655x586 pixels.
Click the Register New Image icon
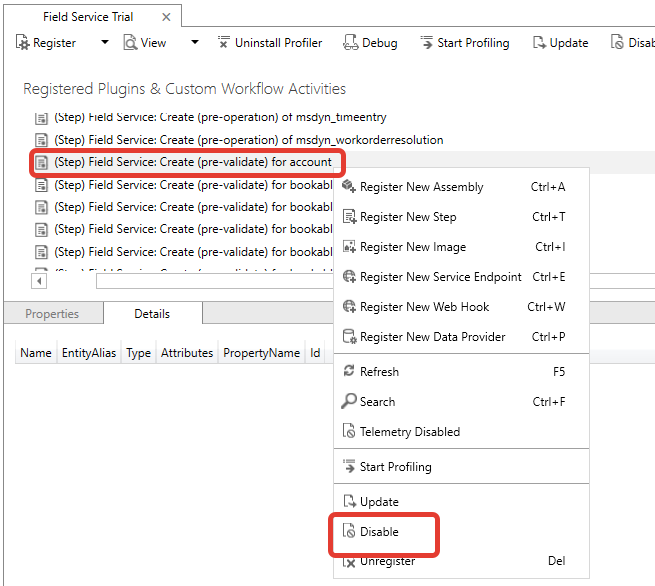[x=349, y=246]
